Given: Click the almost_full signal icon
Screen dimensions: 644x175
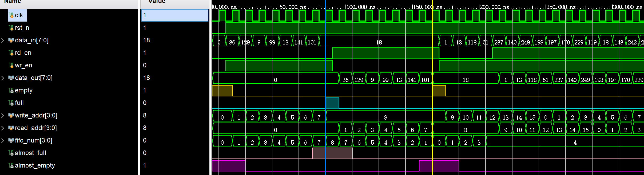Looking at the screenshot, I should pos(11,153).
